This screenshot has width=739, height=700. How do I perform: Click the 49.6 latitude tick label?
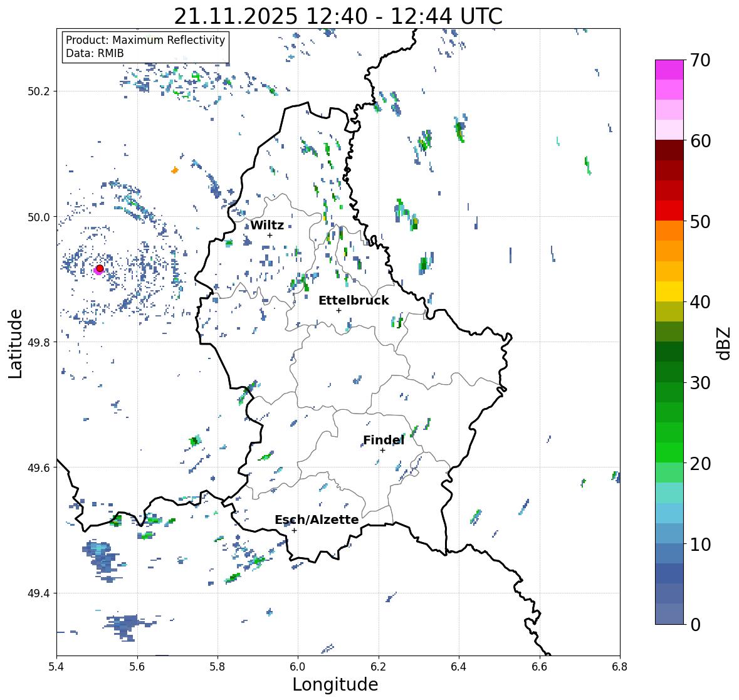pos(39,468)
